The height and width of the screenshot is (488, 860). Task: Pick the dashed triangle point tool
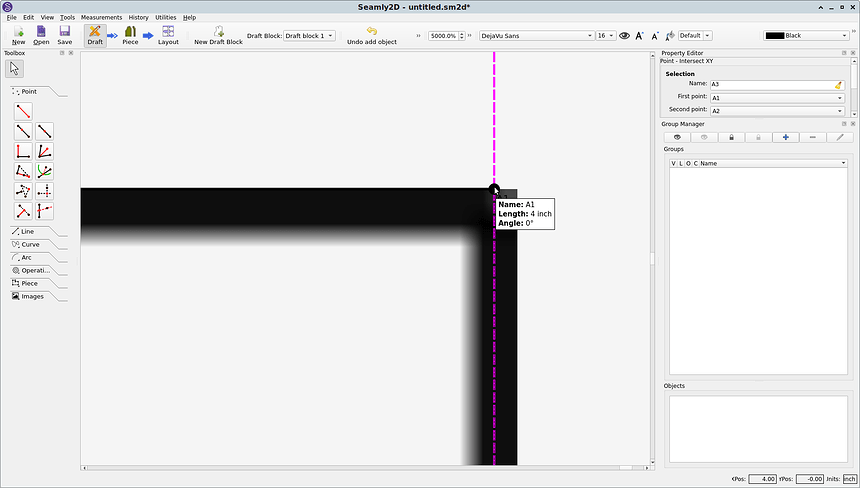pyautogui.click(x=23, y=171)
